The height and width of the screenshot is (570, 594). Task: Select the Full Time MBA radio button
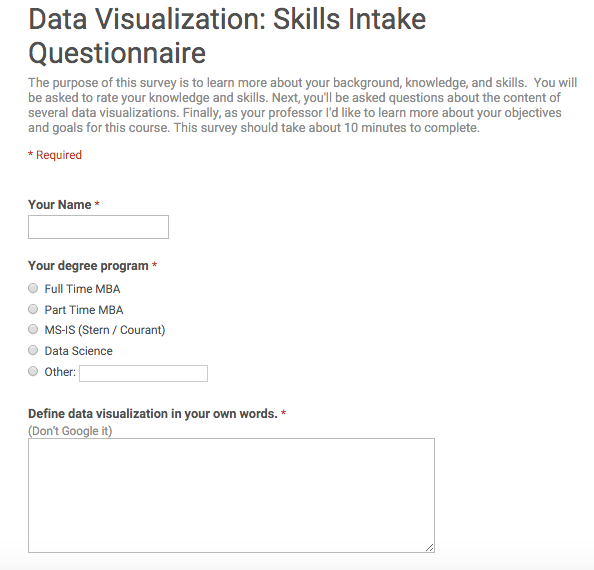point(33,289)
